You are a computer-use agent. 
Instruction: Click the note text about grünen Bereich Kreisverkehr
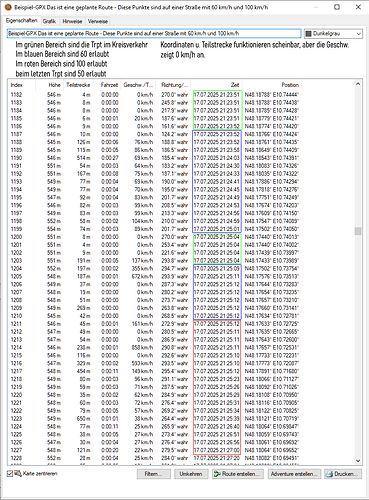(x=82, y=45)
